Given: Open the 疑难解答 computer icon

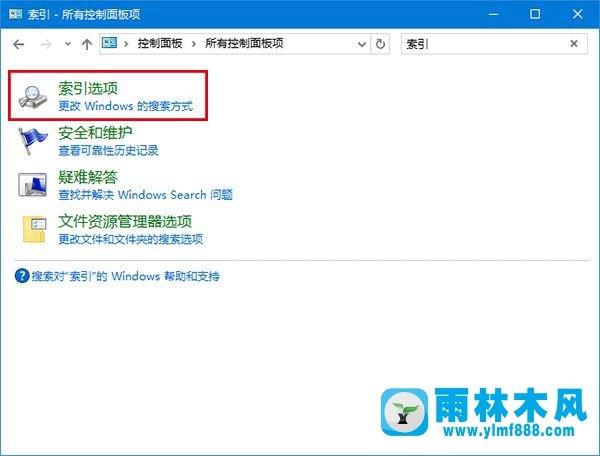Looking at the screenshot, I should pyautogui.click(x=33, y=185).
